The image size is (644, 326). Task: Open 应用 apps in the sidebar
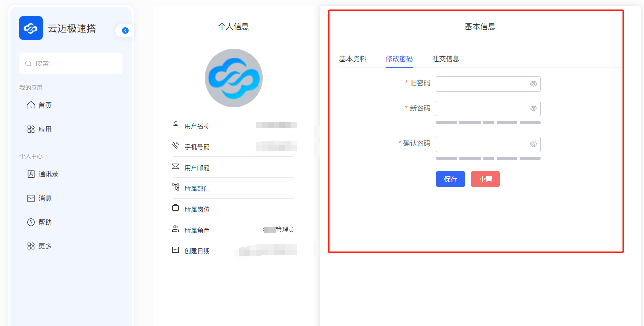(45, 129)
